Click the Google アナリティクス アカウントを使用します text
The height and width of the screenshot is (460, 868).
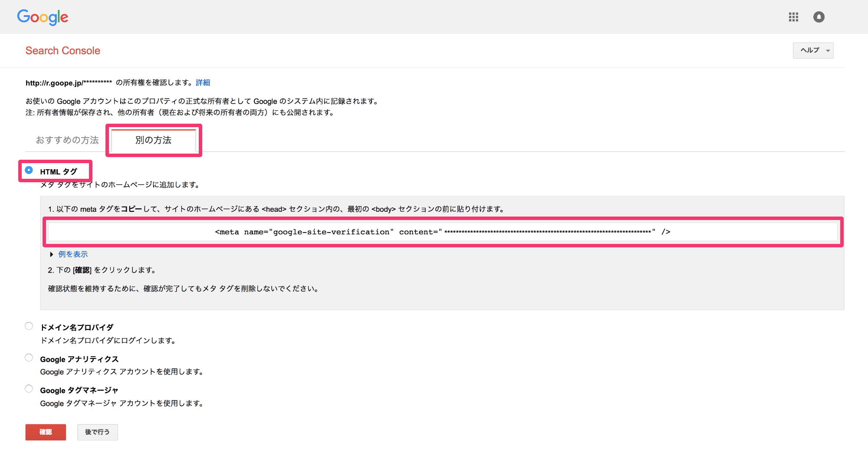coord(122,372)
